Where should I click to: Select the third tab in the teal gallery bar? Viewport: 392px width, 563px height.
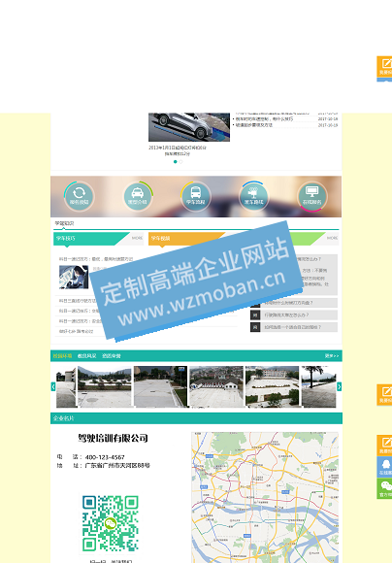click(112, 356)
